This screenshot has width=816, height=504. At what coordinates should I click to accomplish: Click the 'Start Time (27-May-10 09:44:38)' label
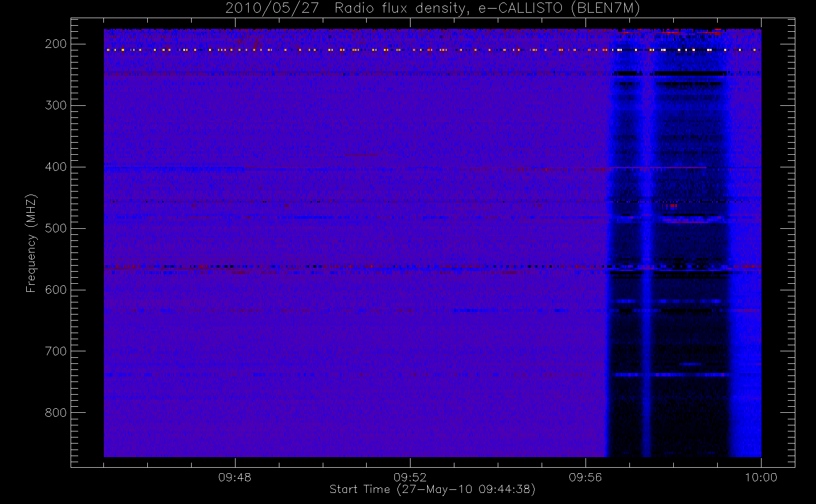pyautogui.click(x=432, y=489)
